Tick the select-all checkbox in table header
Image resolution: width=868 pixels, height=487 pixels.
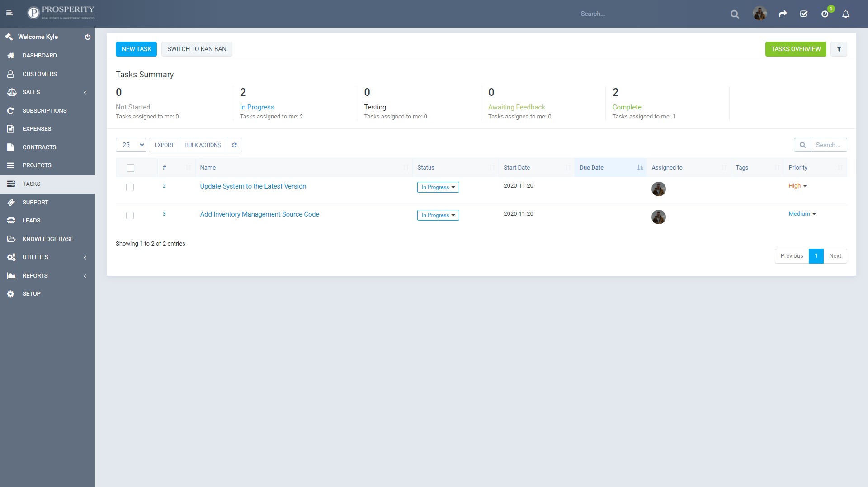point(130,168)
